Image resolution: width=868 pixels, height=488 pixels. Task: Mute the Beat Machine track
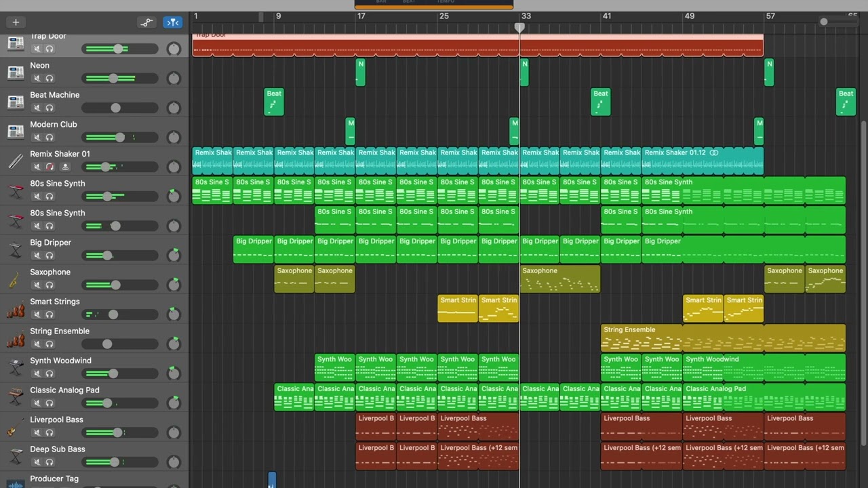click(x=37, y=108)
